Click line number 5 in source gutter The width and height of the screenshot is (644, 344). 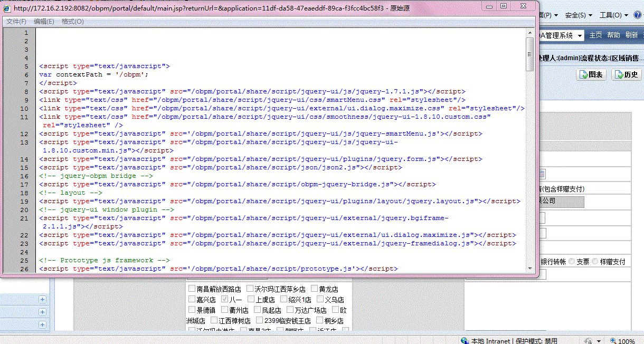pyautogui.click(x=26, y=66)
